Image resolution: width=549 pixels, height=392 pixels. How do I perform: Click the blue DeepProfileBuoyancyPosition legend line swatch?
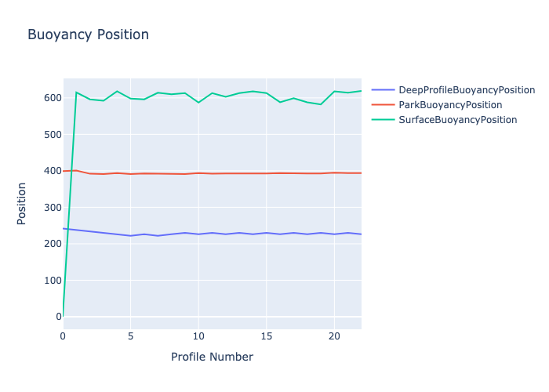pos(383,90)
